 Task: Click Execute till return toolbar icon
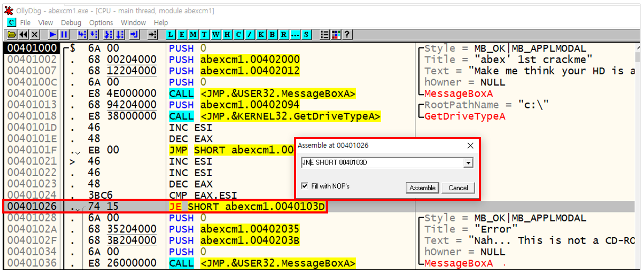[x=134, y=35]
